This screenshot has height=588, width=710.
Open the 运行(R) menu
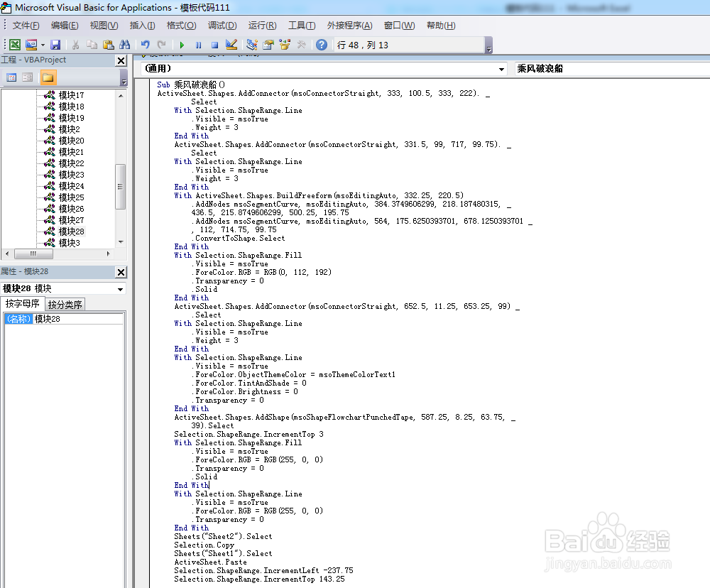coord(262,26)
